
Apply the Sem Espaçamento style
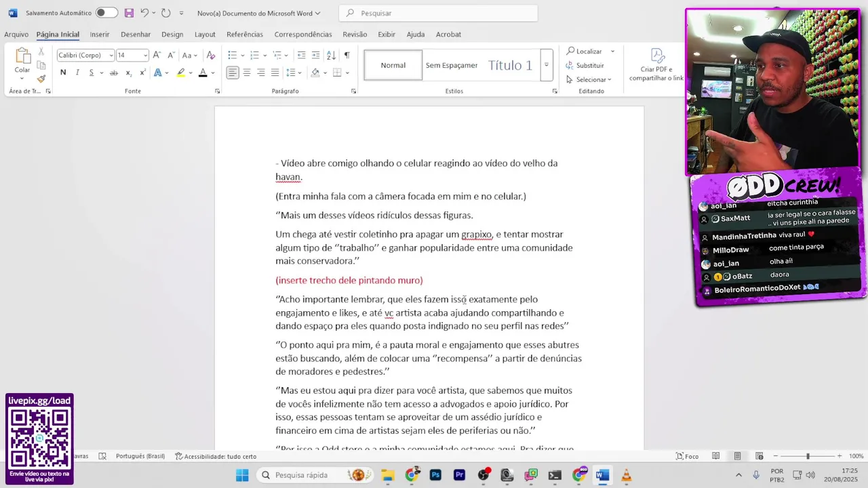[x=452, y=65]
